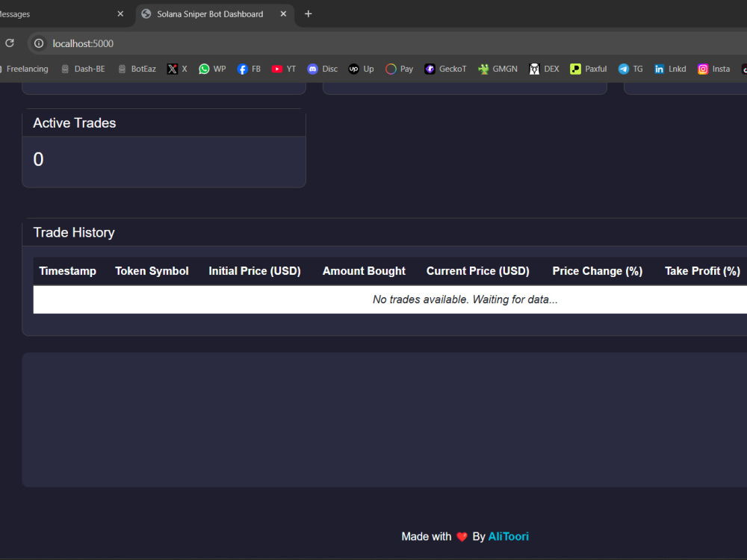Click the Initial Price (USD) column header

pos(255,271)
